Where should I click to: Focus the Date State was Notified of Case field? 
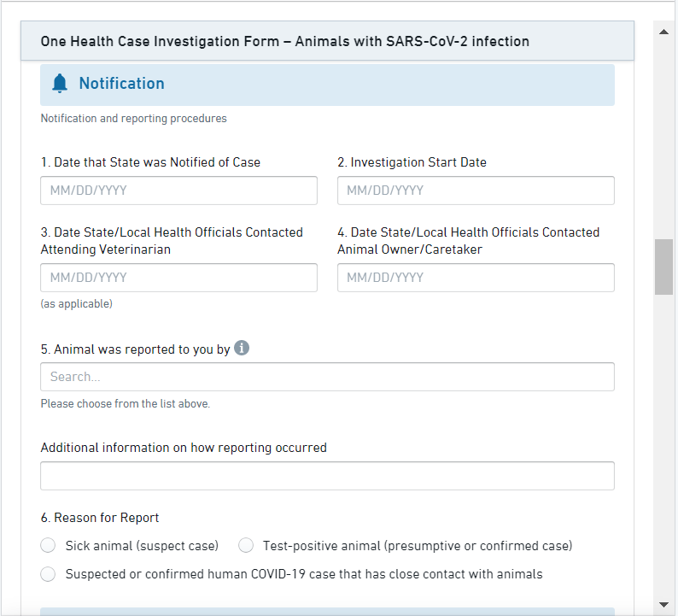178,191
